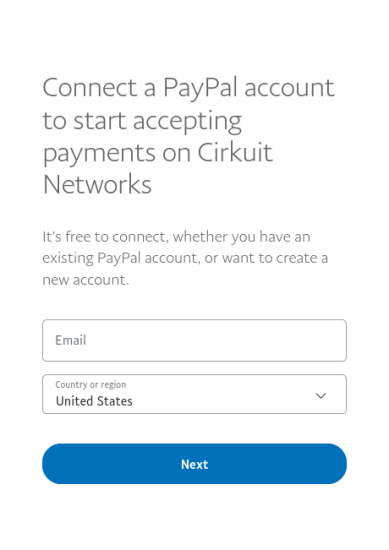Click the 'Connect a PayPal account' heading line

[188, 87]
